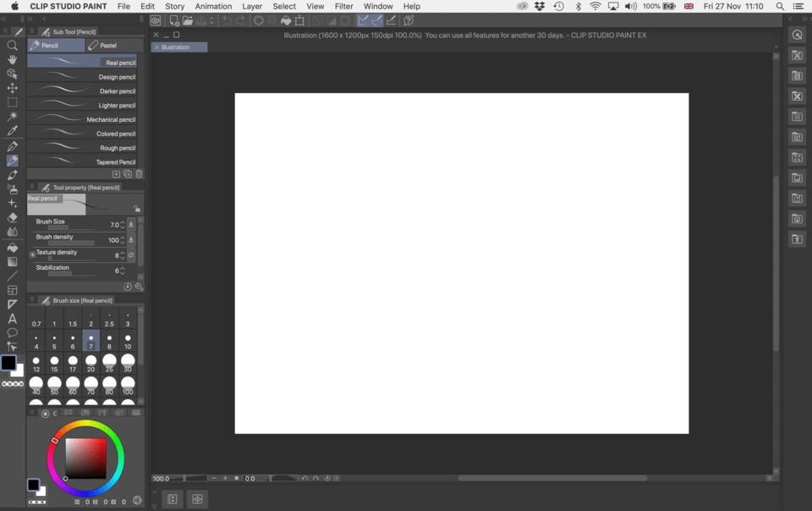812x511 pixels.
Task: Switch to the Pastel sub tool group
Action: [108, 46]
